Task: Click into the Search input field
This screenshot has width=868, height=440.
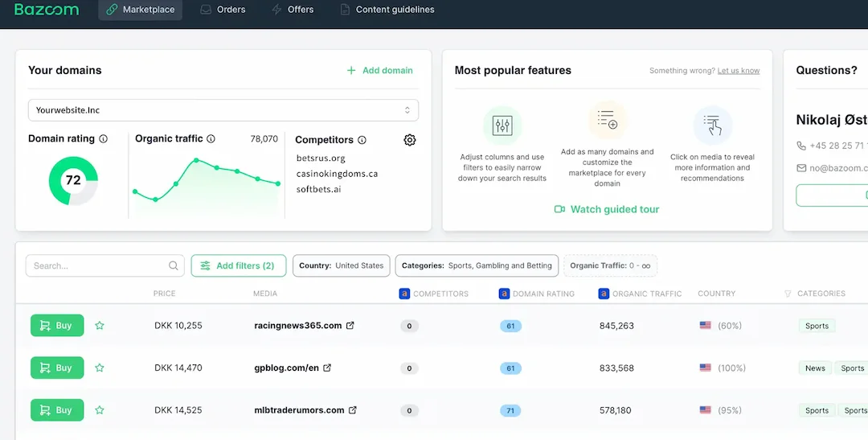Action: pyautogui.click(x=96, y=266)
